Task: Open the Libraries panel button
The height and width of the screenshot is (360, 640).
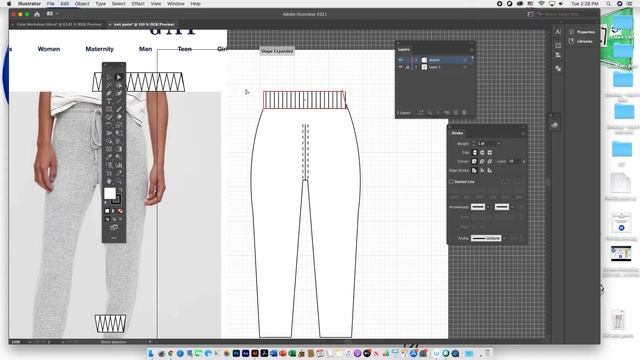Action: [581, 41]
